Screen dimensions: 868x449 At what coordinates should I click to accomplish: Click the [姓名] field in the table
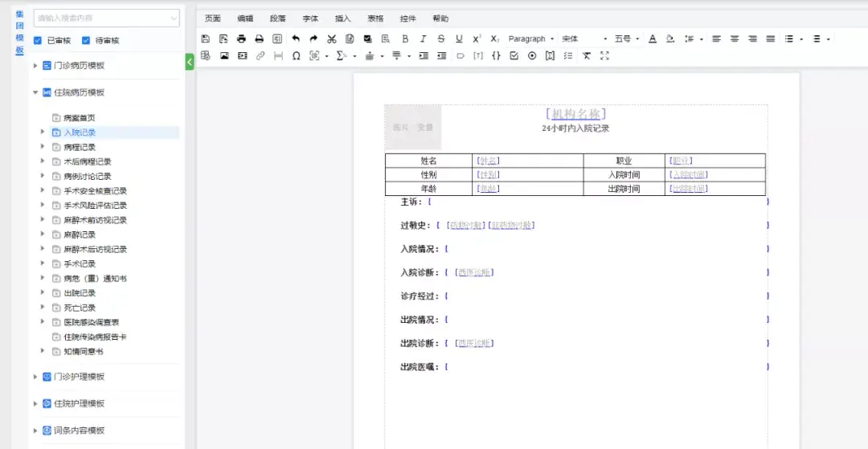(489, 161)
